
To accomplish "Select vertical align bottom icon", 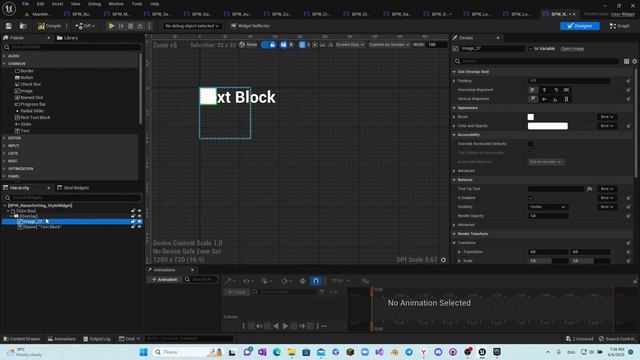I will click(x=556, y=99).
